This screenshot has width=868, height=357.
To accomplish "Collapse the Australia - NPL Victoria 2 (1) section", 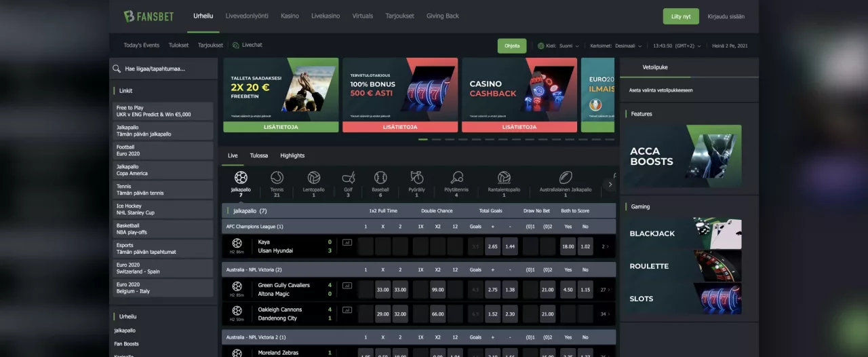I will tap(419, 337).
